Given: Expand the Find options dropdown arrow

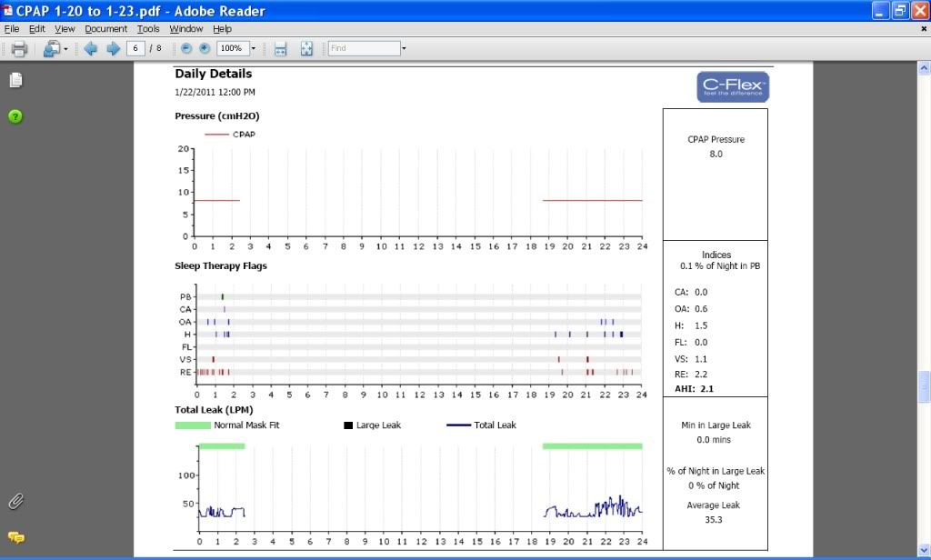Looking at the screenshot, I should point(404,48).
